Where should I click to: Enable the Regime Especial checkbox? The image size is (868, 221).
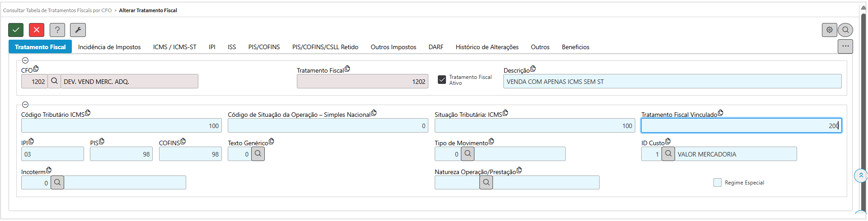(718, 183)
